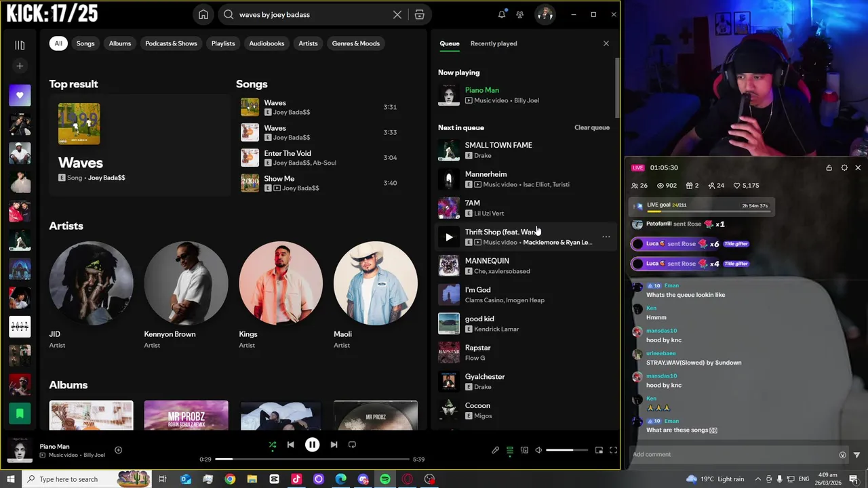The image size is (868, 488).
Task: Filter results by Playlists
Action: pos(223,43)
